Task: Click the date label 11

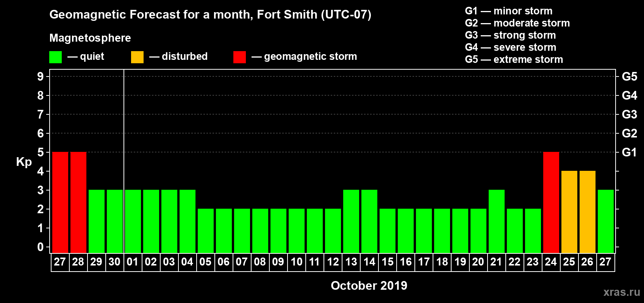Action: tap(315, 262)
